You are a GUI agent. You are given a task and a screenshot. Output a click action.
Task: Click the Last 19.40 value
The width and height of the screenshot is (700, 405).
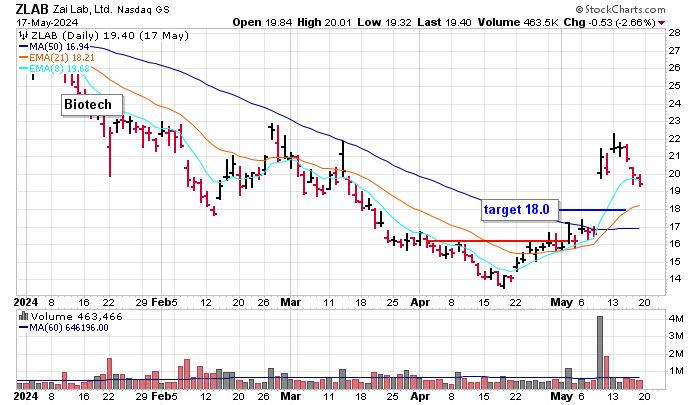tap(444, 22)
